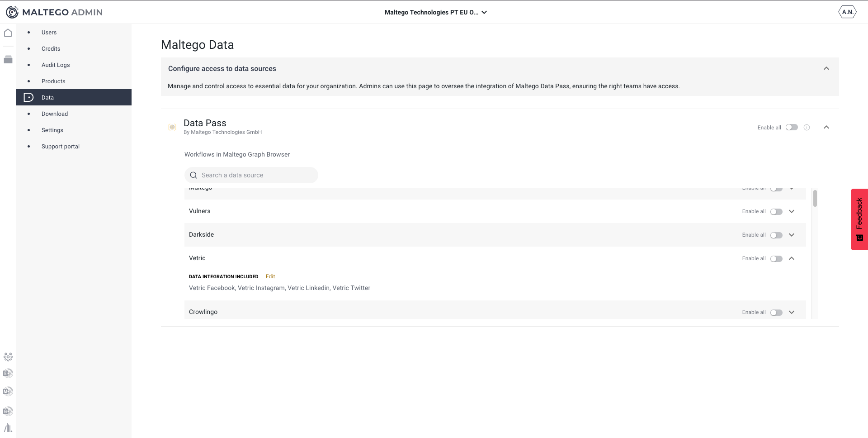
Task: Click the Data 'D' icon in sidebar
Action: [x=28, y=97]
